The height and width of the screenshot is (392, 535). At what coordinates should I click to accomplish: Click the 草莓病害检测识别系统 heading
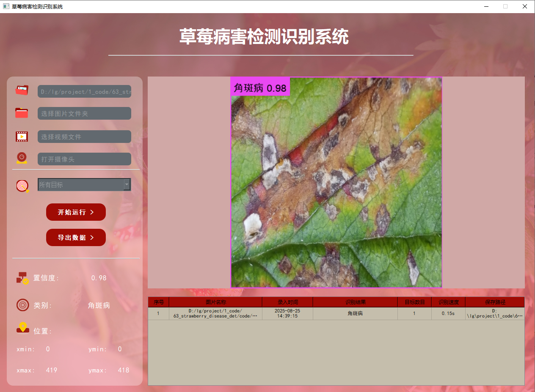(264, 37)
